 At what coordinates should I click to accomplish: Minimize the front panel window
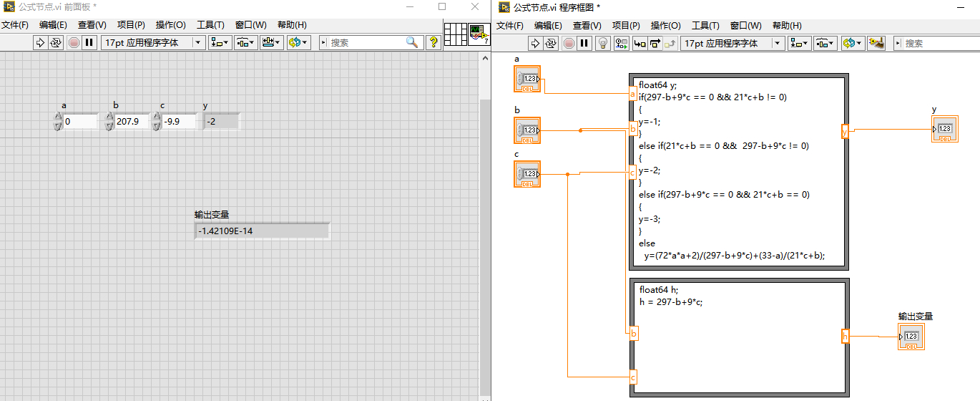tap(410, 6)
